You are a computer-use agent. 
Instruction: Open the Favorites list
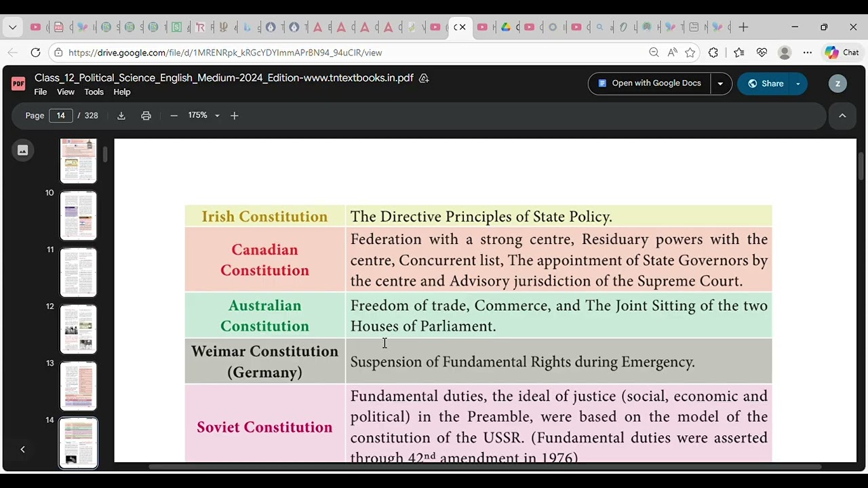(738, 52)
